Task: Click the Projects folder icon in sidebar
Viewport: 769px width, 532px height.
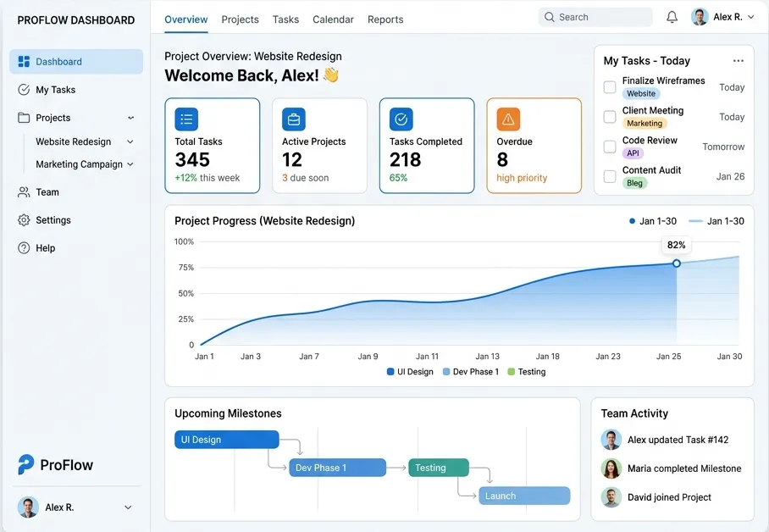Action: point(24,117)
